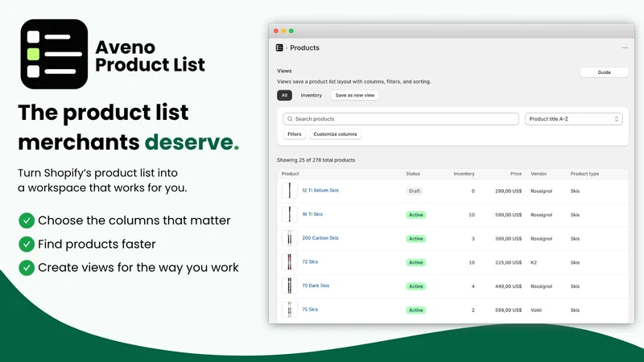The image size is (644, 362).
Task: Open the three-dot menu in Products header
Action: coord(625,47)
